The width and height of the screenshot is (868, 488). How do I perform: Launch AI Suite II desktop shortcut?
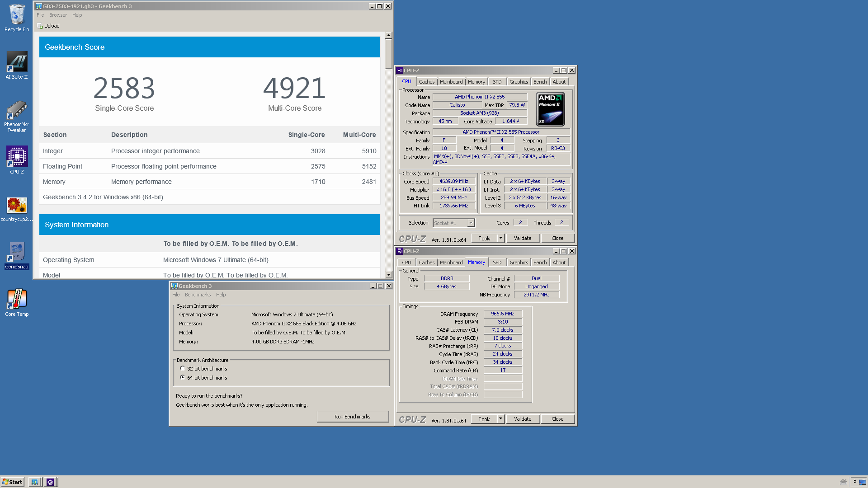tap(17, 66)
